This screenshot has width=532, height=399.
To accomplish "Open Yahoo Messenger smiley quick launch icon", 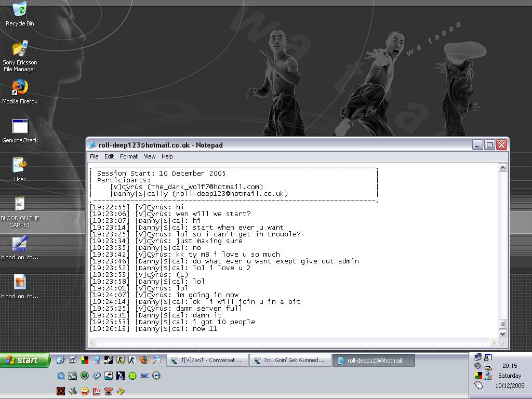I will [x=85, y=391].
